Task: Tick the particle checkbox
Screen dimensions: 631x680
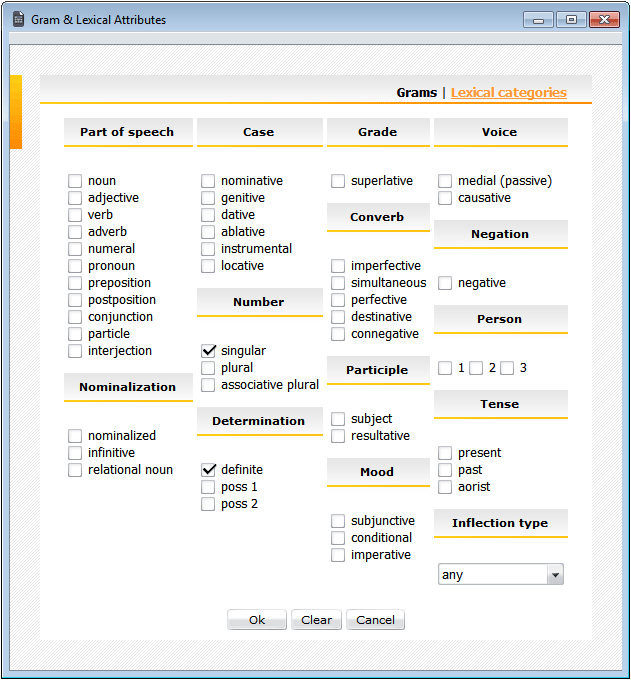Action: pyautogui.click(x=75, y=334)
